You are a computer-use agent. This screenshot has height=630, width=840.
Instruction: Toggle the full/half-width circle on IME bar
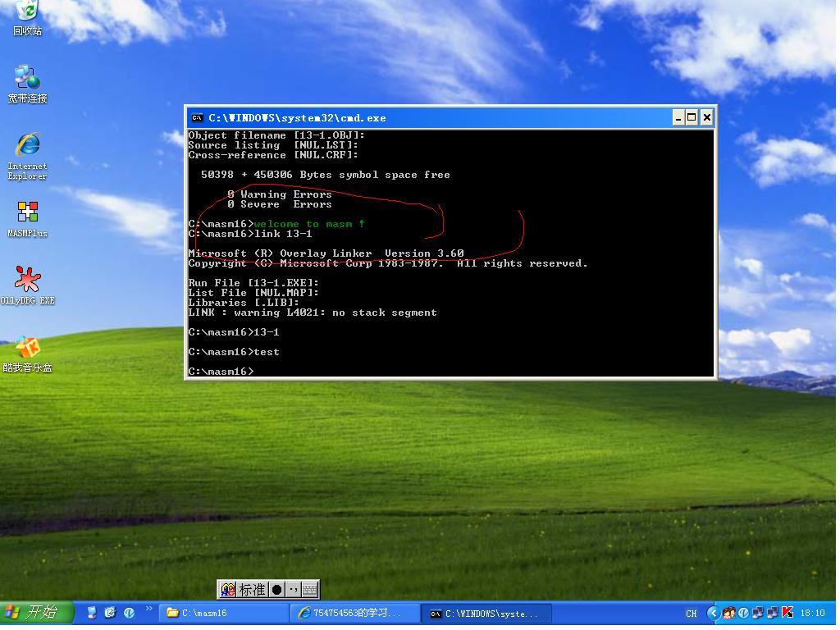276,590
